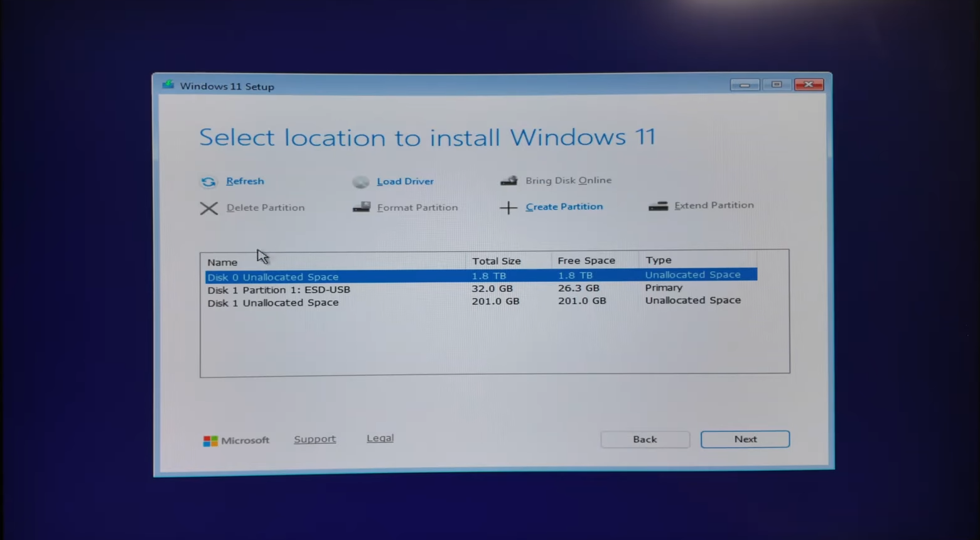Close the Windows 11 Setup window
The image size is (980, 540).
pos(809,85)
